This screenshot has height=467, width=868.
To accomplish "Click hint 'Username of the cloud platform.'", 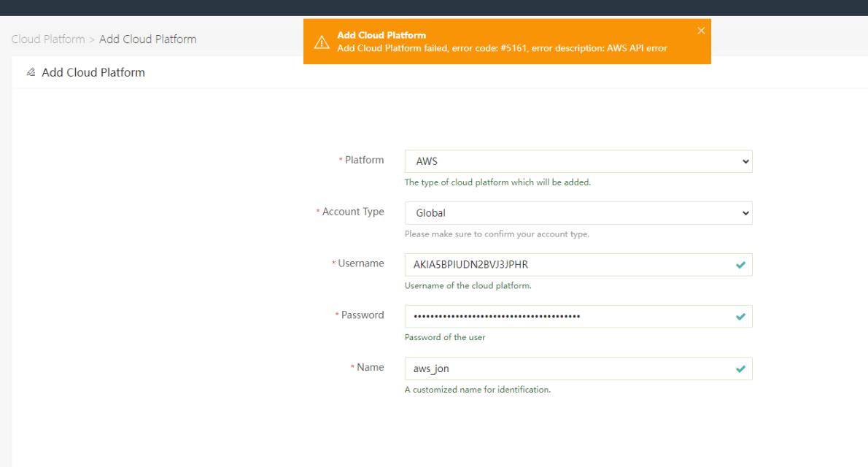I will tap(468, 285).
